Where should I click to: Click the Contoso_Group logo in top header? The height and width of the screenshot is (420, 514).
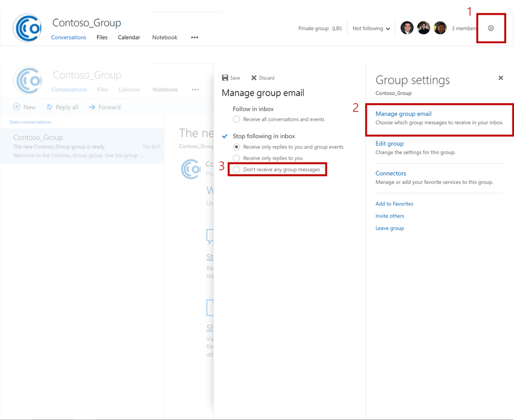27,28
